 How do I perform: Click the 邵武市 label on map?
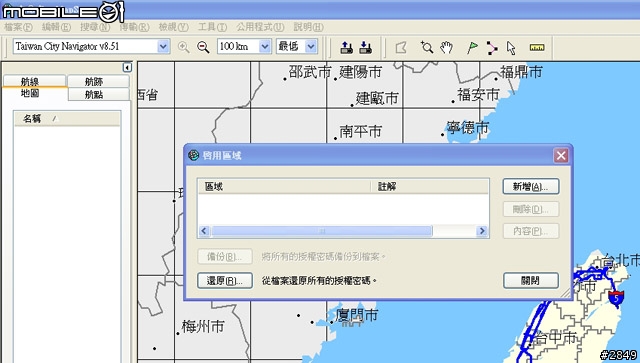coord(310,72)
